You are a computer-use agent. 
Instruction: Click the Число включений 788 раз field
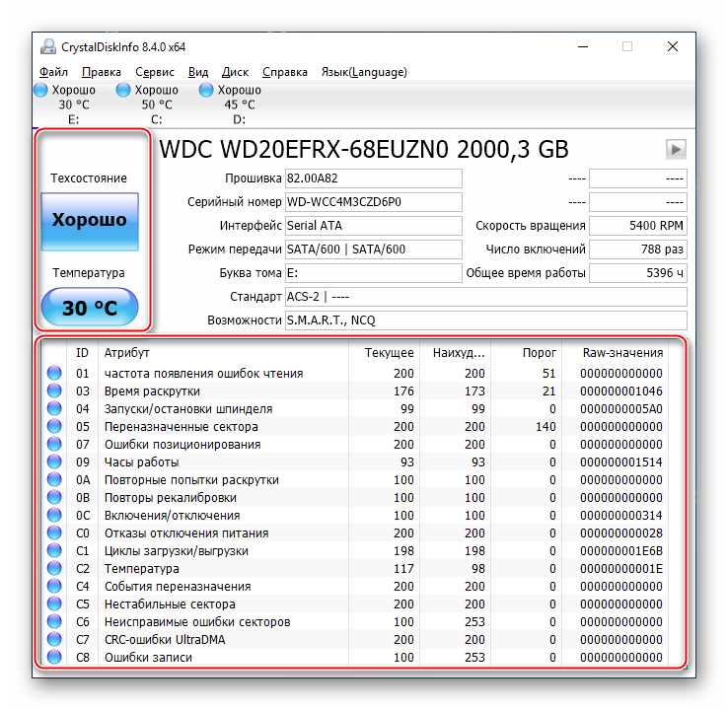[x=638, y=249]
